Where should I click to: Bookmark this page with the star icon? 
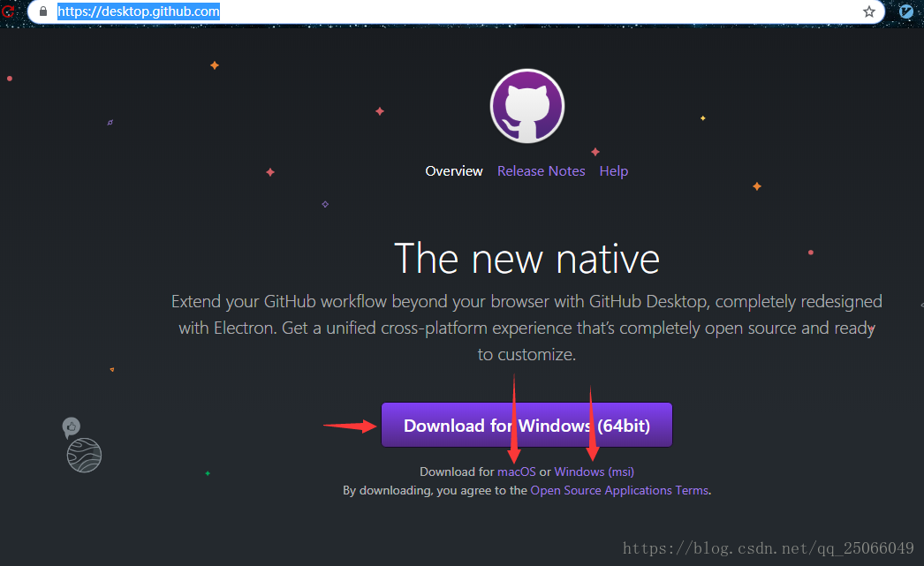click(x=868, y=11)
